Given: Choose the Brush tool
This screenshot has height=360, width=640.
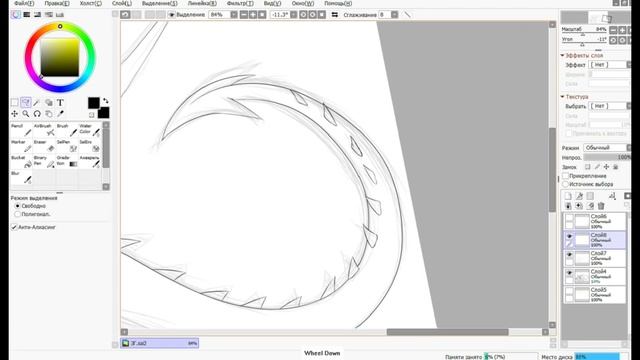Looking at the screenshot, I should pos(67,129).
